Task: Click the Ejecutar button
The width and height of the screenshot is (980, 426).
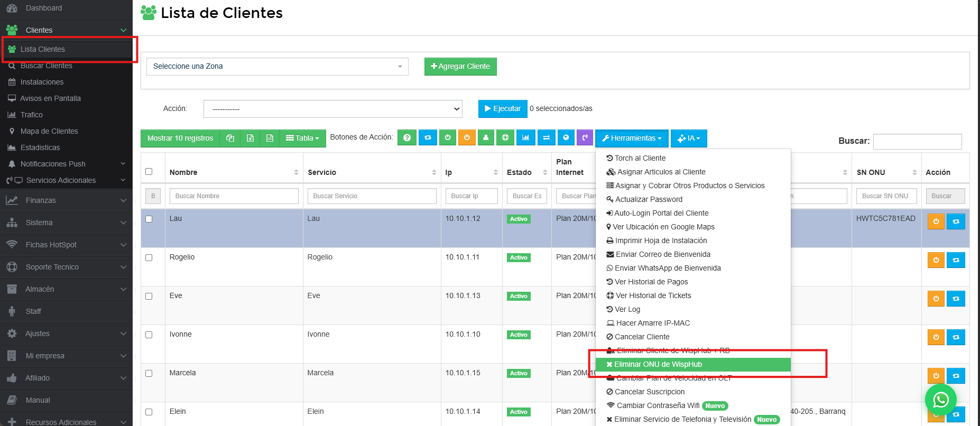Action: pyautogui.click(x=503, y=109)
